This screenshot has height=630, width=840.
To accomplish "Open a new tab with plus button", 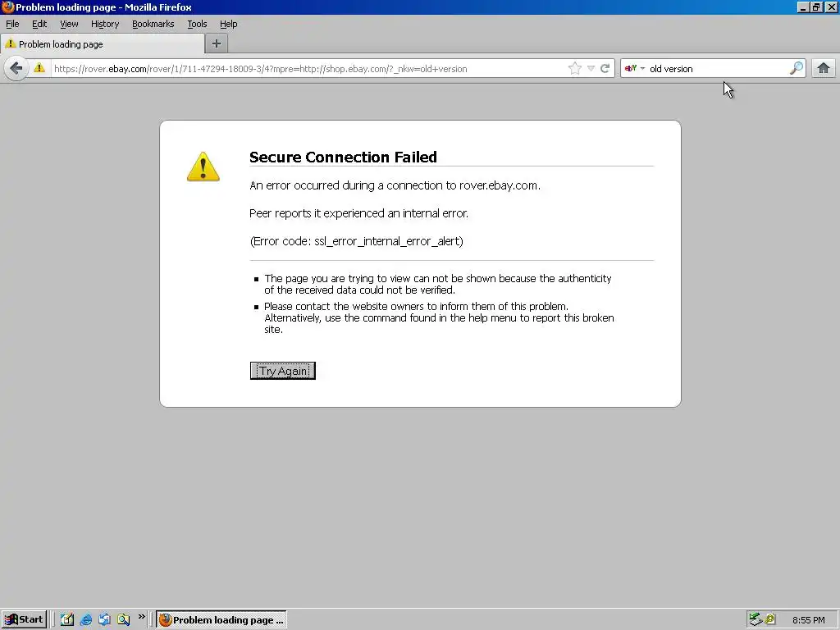I will click(x=217, y=44).
